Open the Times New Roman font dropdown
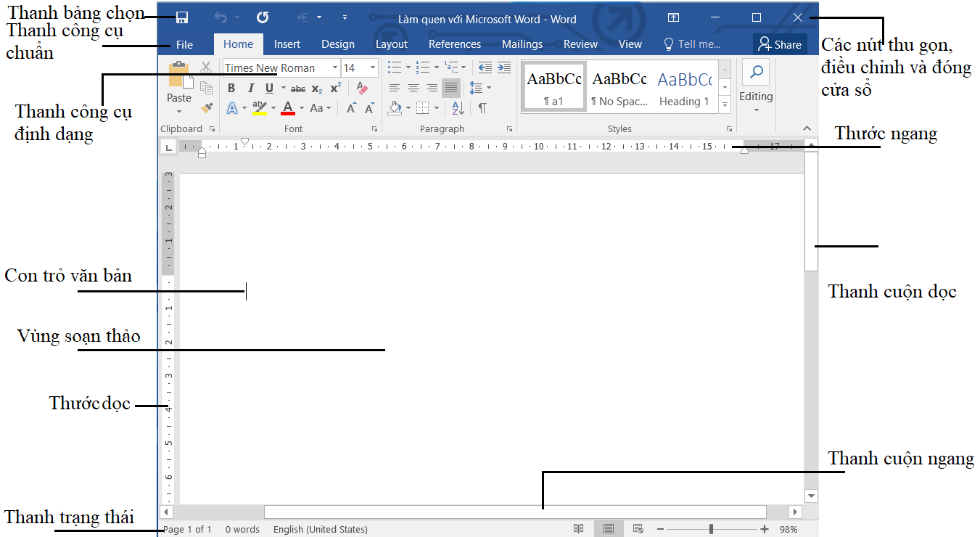This screenshot has height=537, width=980. 335,67
